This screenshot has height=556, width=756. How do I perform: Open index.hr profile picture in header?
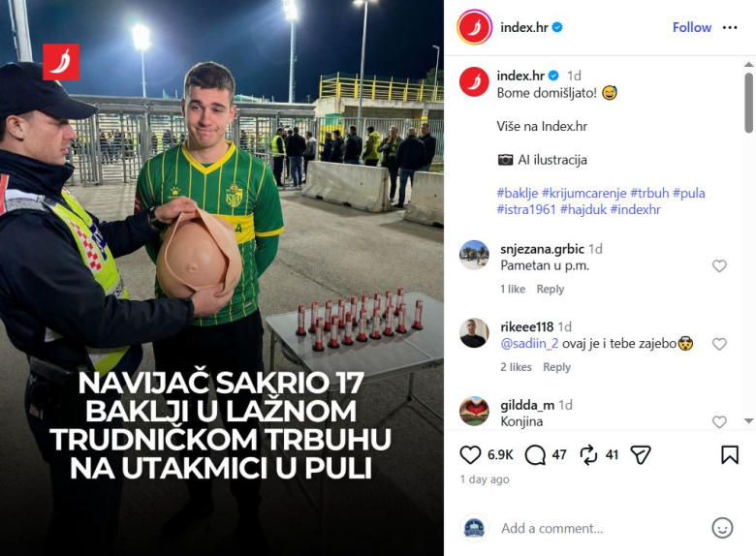click(475, 27)
